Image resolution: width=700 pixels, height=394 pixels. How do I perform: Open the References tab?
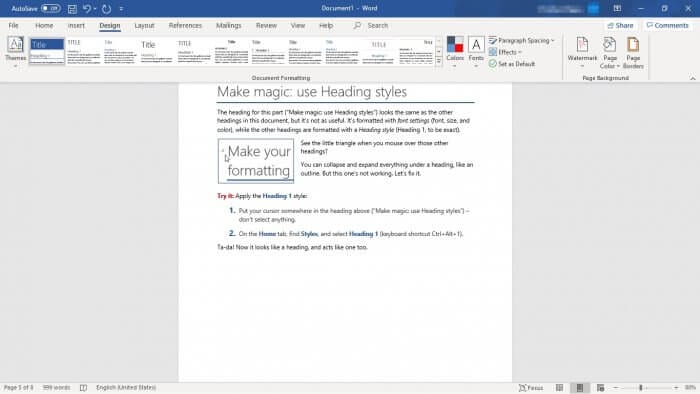pos(185,25)
